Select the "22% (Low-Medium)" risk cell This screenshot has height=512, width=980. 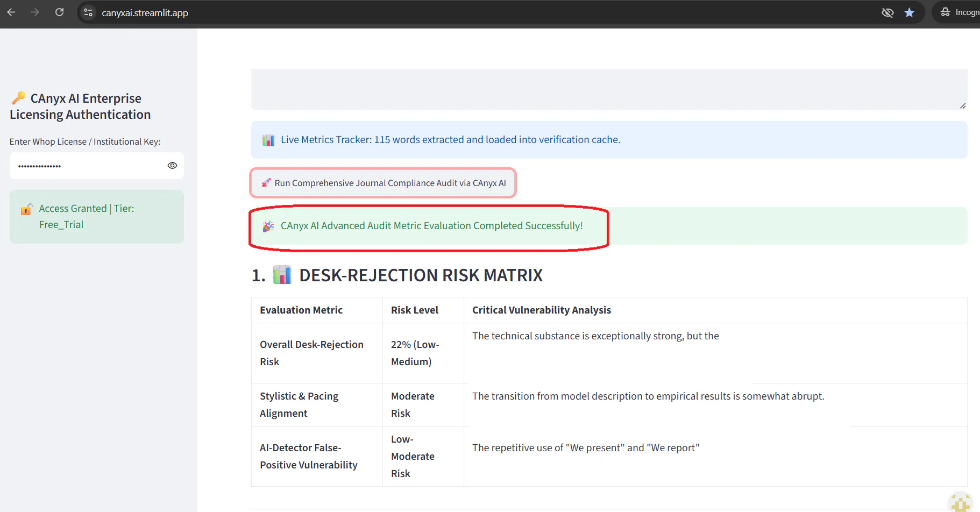coord(423,353)
